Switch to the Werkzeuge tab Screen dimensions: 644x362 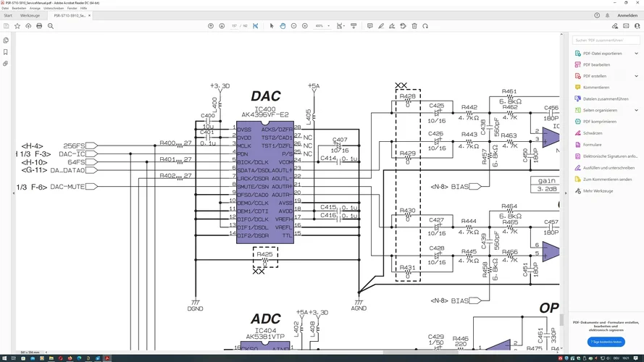click(x=30, y=15)
